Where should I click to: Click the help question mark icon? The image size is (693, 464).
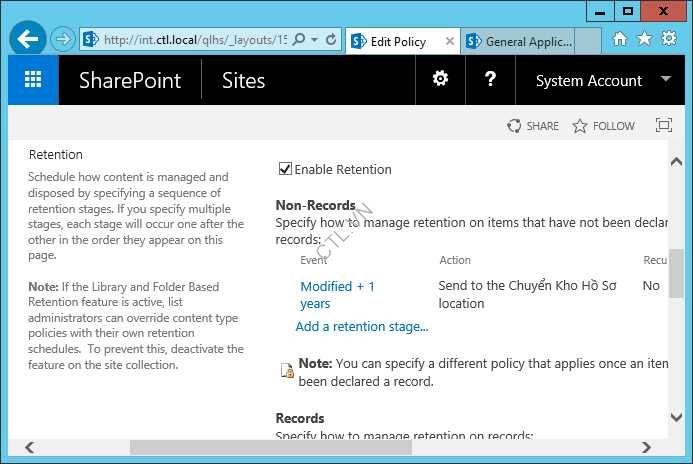(490, 80)
